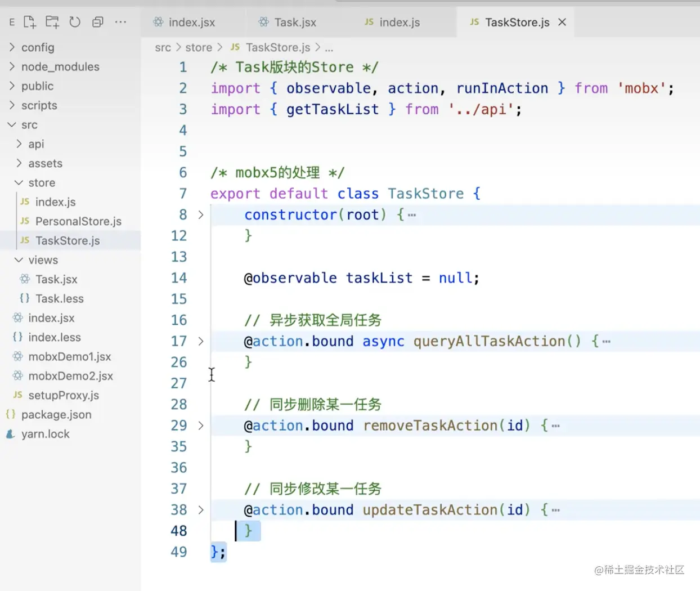Close the TaskStore.js editor tab
Viewport: 700px width, 591px height.
click(x=562, y=22)
